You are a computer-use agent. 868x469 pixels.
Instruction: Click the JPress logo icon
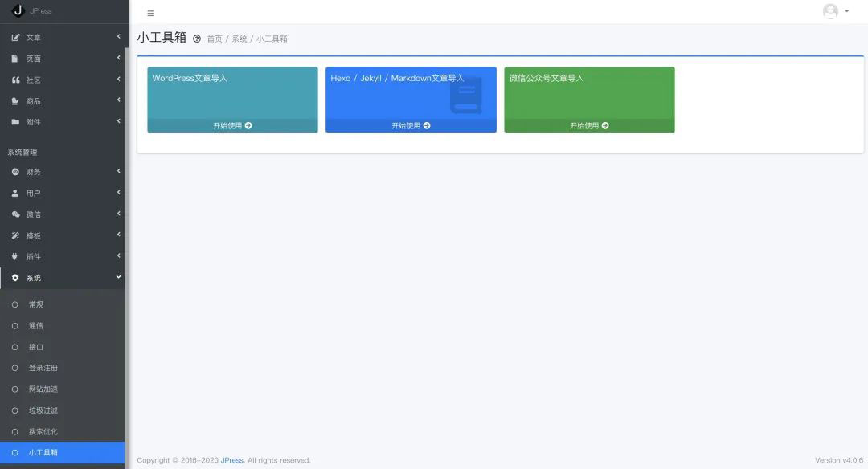click(18, 10)
